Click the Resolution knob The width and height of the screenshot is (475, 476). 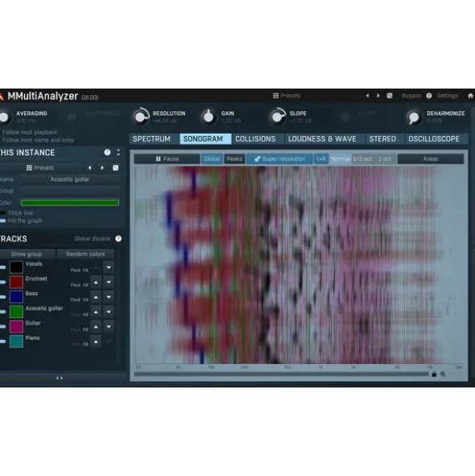(x=141, y=117)
